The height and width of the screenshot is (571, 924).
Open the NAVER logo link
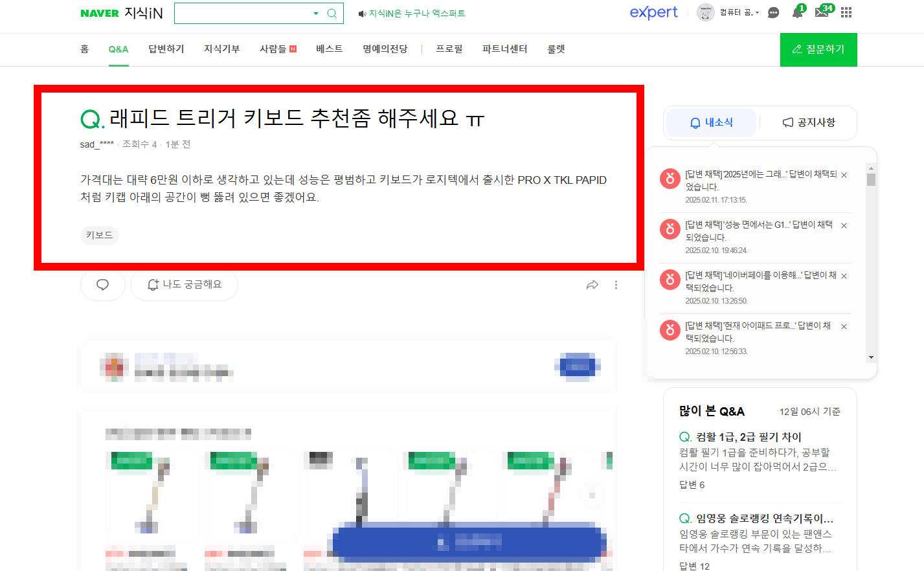[100, 13]
